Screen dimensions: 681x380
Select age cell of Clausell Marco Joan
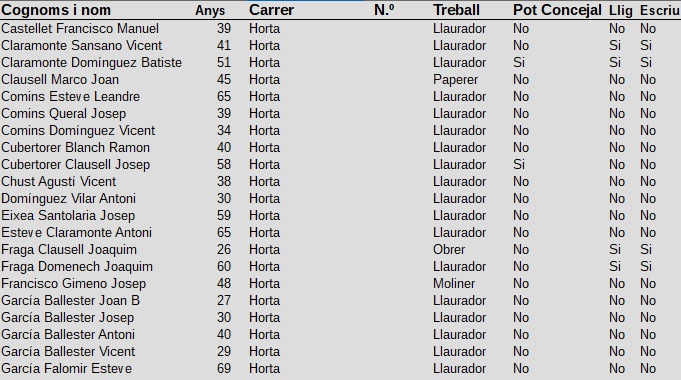(224, 79)
